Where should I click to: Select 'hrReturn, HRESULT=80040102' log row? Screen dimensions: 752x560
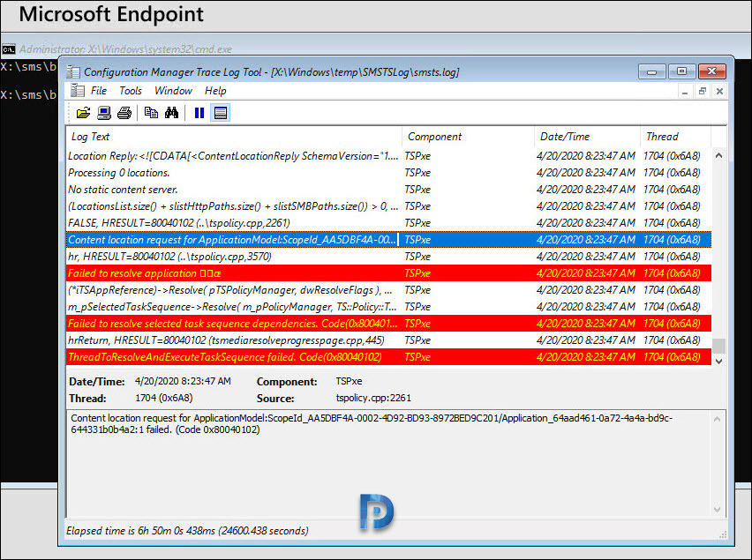pyautogui.click(x=388, y=340)
